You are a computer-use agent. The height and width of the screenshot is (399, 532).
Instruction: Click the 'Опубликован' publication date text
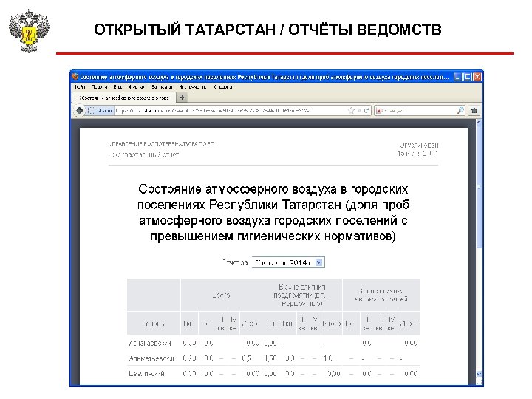coord(418,149)
